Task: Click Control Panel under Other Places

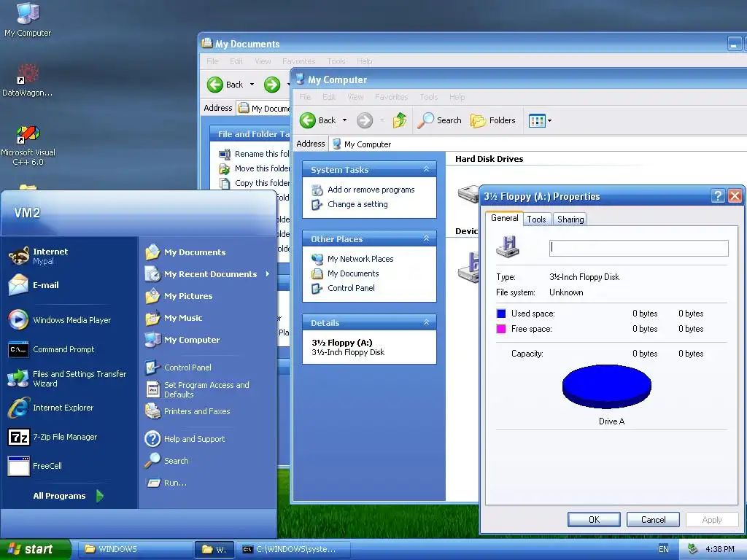Action: click(351, 288)
